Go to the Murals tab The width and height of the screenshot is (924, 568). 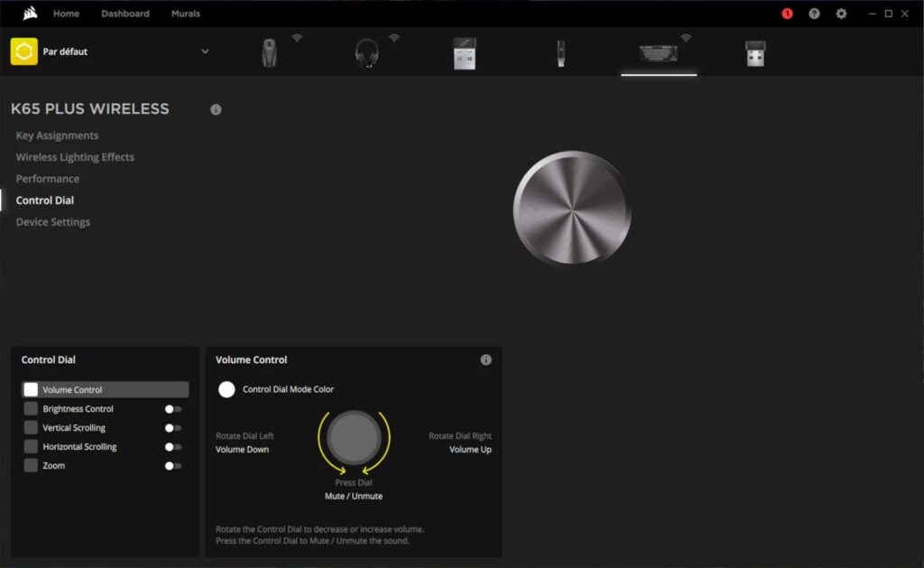coord(186,14)
